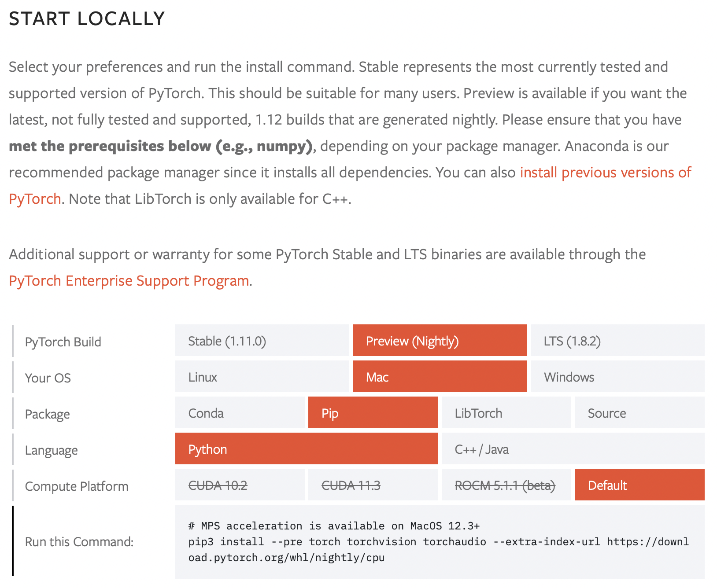This screenshot has width=717, height=588.
Task: Select Preview (Nightly) build option
Action: (440, 341)
